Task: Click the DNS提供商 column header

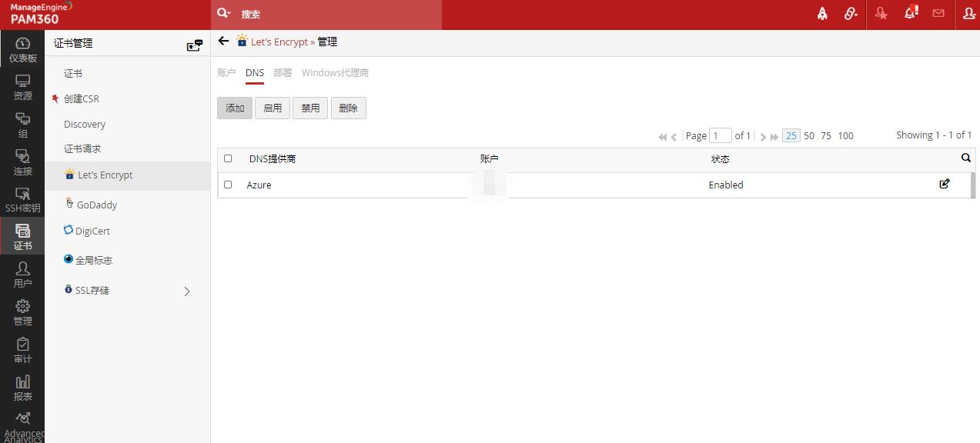Action: pos(273,159)
